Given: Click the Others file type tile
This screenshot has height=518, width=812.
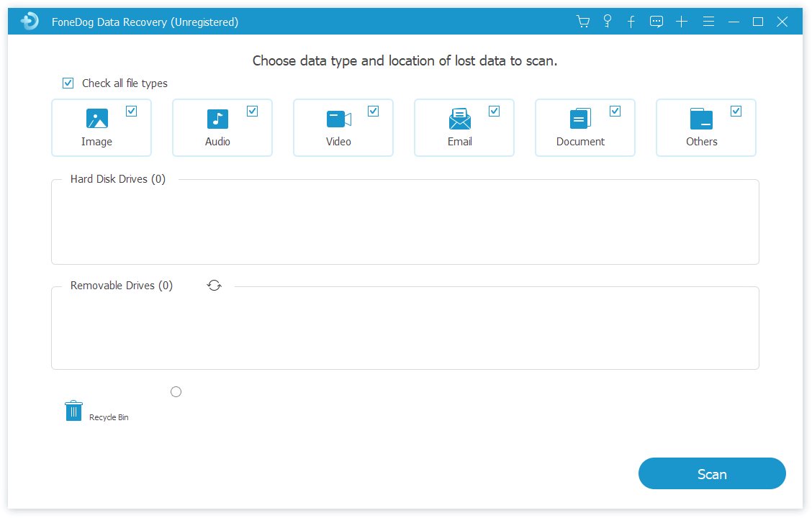Looking at the screenshot, I should coord(701,127).
